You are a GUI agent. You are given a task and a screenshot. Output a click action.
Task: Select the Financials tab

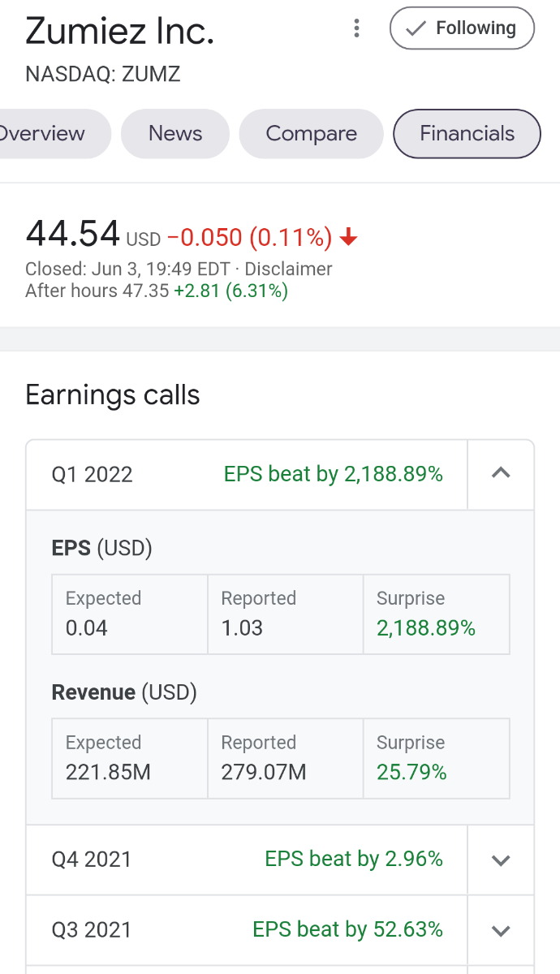coord(467,134)
